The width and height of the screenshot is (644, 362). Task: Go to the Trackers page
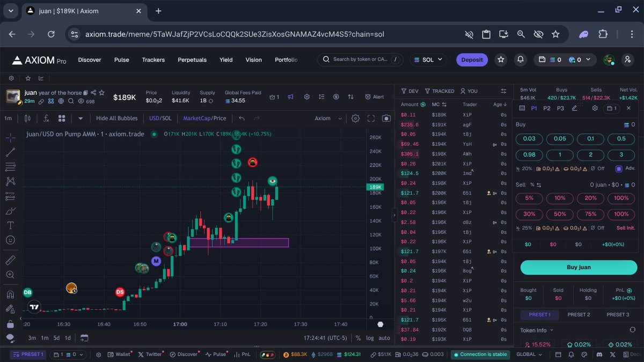153,60
